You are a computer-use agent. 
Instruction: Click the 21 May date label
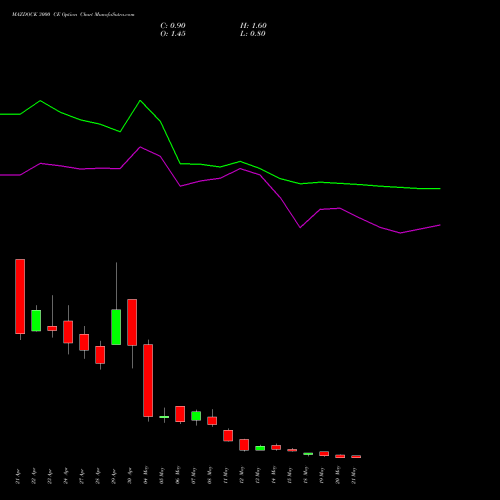pos(354,475)
